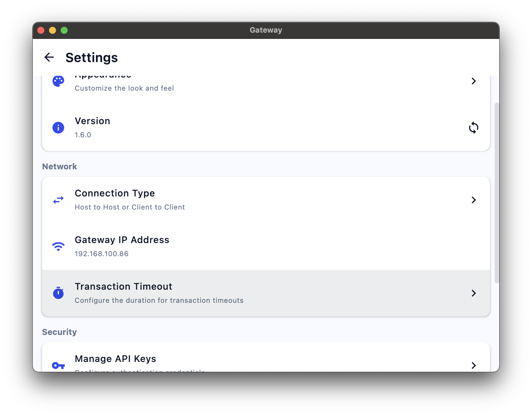532x415 pixels.
Task: Expand the Transaction Timeout chevron
Action: coord(474,293)
